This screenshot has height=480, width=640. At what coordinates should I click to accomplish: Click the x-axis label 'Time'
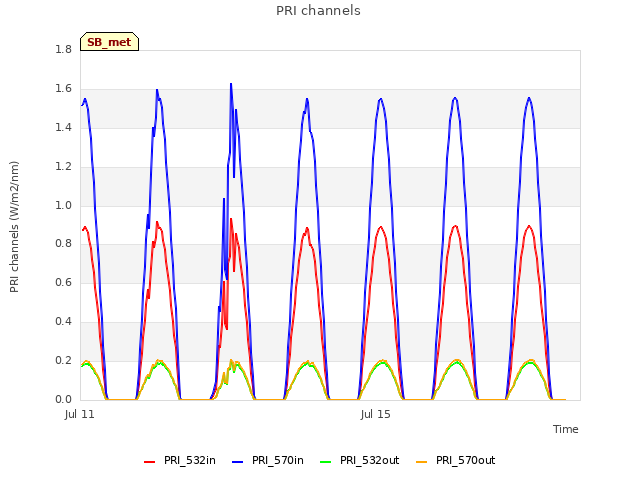point(566,429)
